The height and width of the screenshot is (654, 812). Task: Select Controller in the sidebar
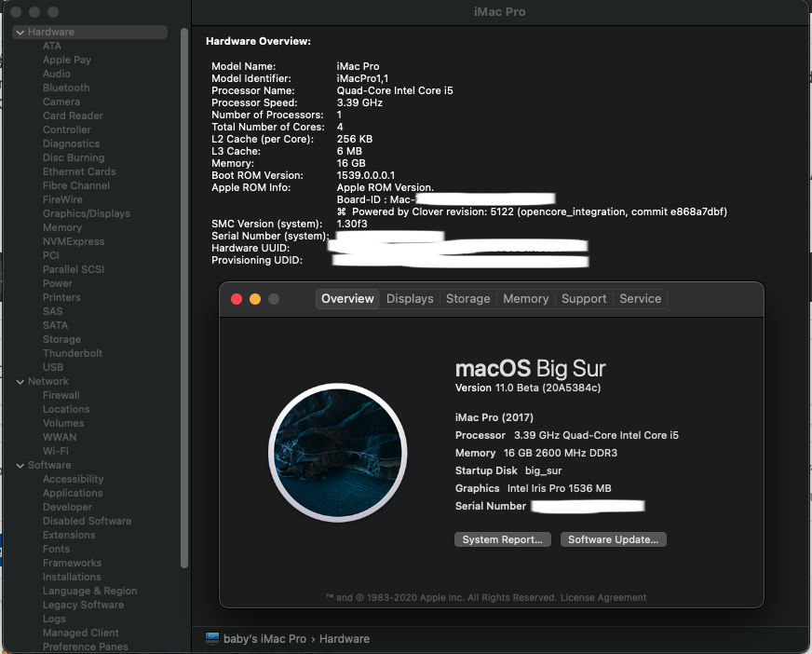point(67,129)
